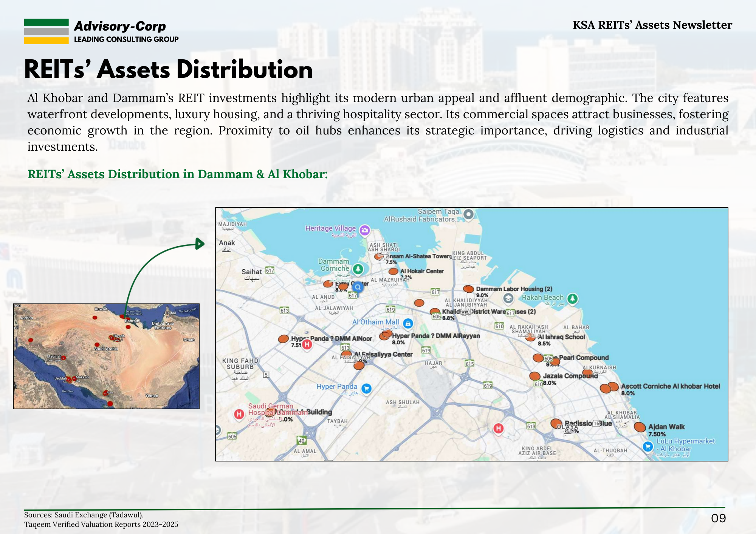Click the Saipem Taqa gray location pin
The image size is (756, 534).
click(x=468, y=214)
